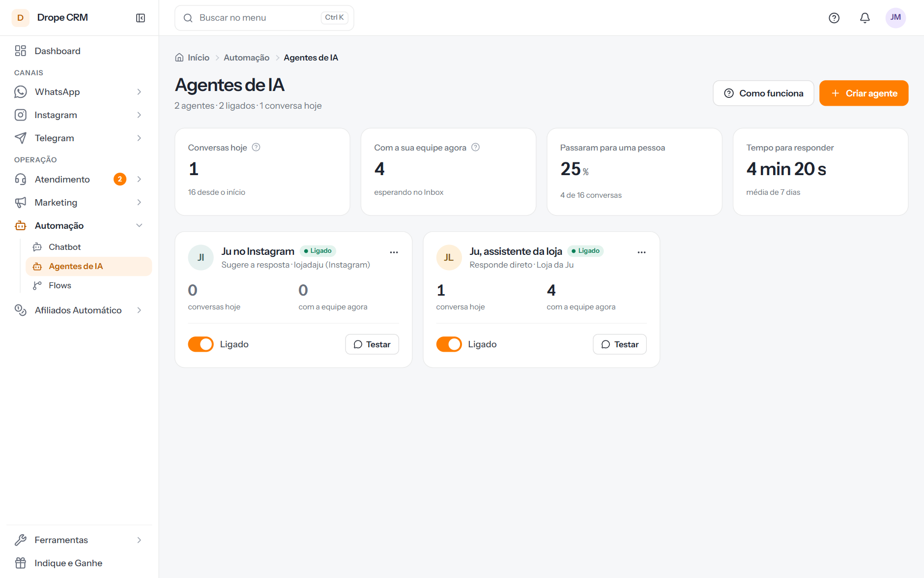924x578 pixels.
Task: Open options menu for Ju no Instagram
Action: (394, 252)
